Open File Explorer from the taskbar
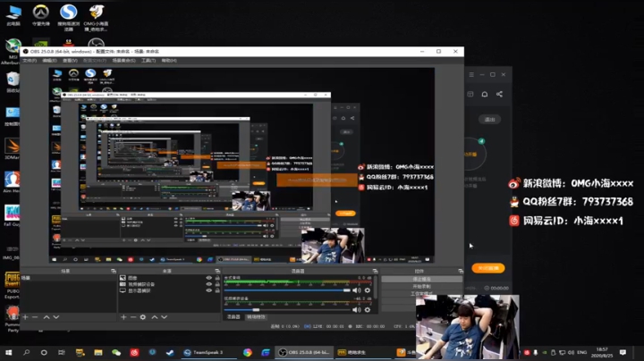 pyautogui.click(x=98, y=352)
